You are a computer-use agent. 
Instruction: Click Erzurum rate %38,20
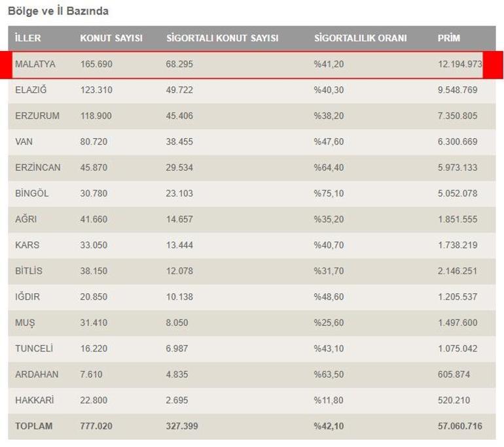point(329,116)
